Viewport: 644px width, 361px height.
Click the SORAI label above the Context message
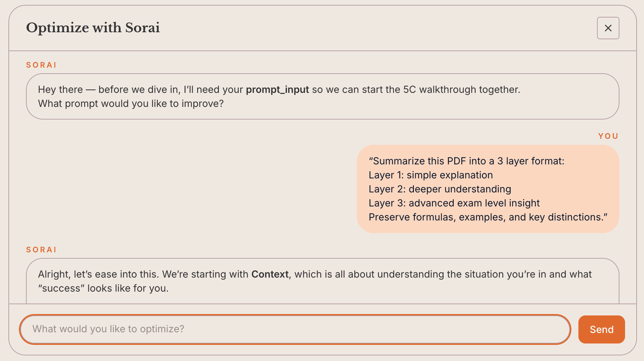coord(41,249)
